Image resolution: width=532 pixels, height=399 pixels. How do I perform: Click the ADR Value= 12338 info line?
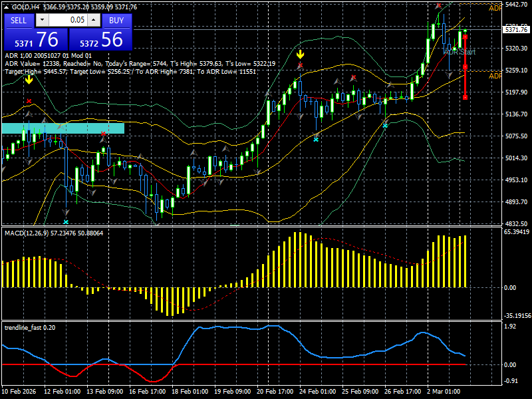140,64
